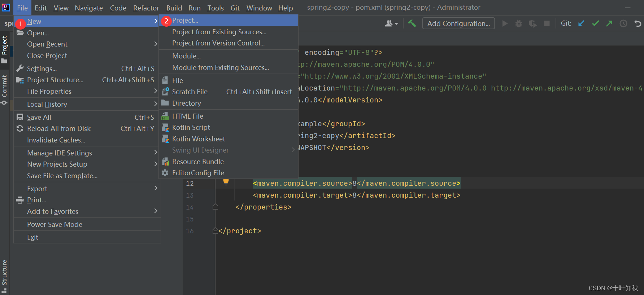Click Print... in File menu
Screen dimensions: 644x295
tap(87, 200)
